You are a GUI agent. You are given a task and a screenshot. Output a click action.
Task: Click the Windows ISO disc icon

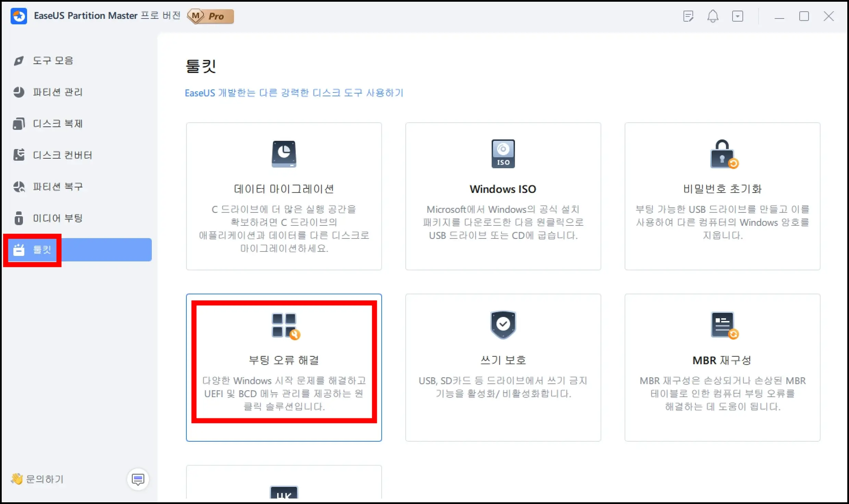pyautogui.click(x=503, y=154)
